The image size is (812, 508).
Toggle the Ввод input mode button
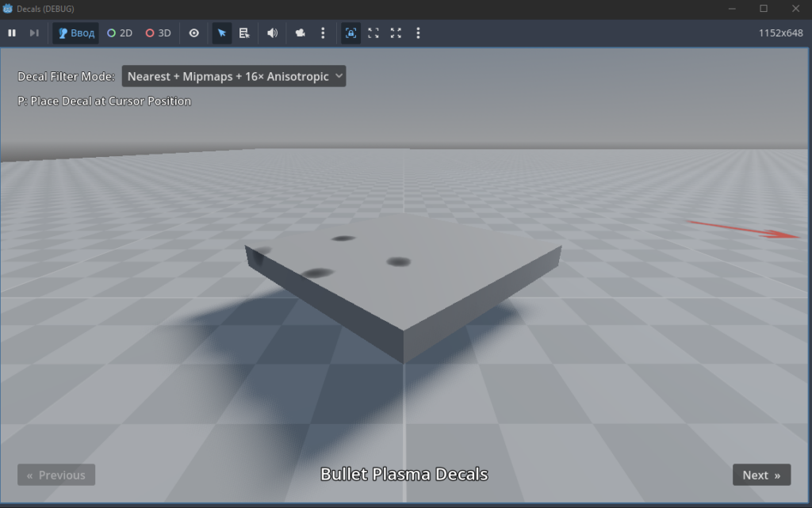coord(75,33)
